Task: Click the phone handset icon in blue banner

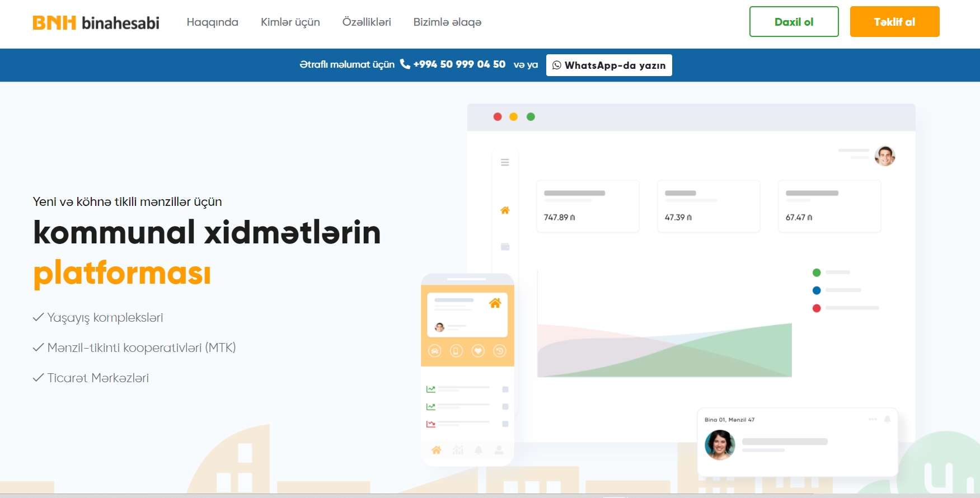Action: pos(405,64)
